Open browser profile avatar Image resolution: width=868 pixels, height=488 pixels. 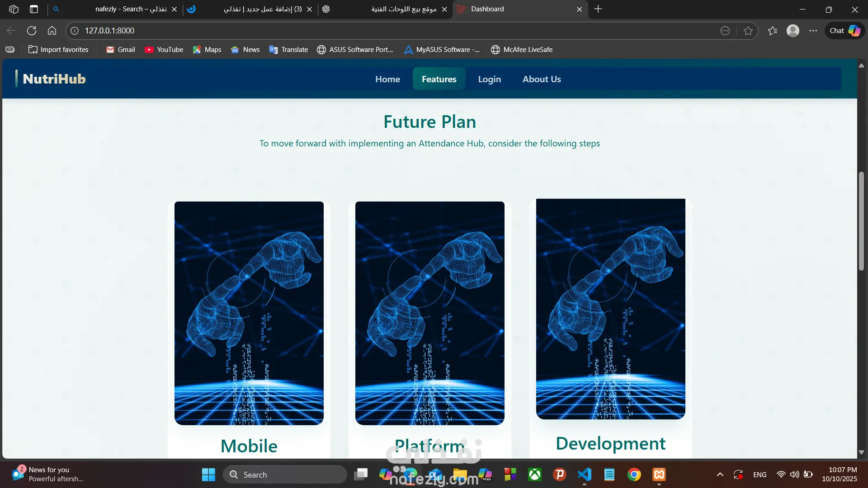click(793, 31)
